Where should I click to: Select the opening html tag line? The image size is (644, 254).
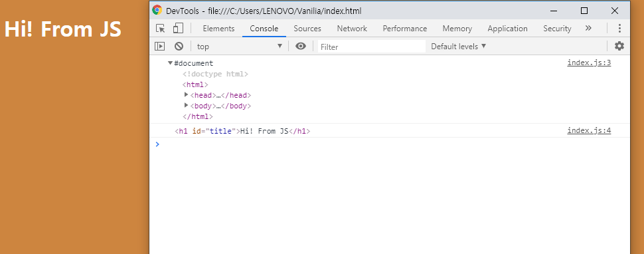[195, 84]
